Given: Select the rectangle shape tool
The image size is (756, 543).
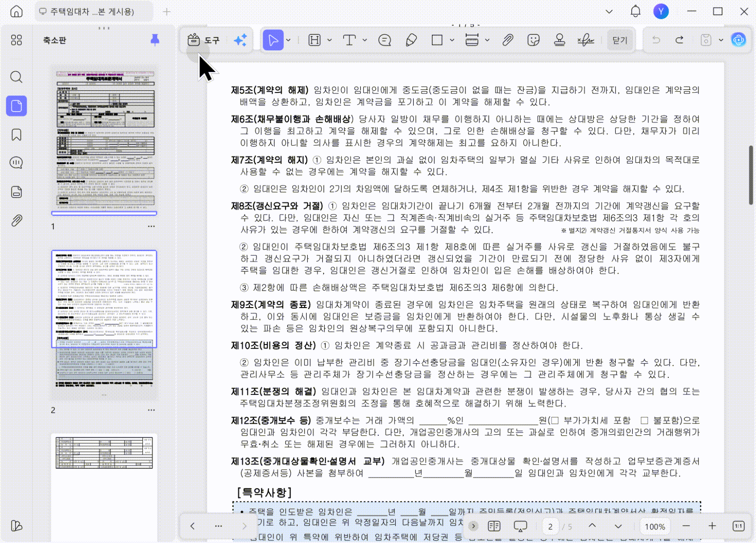Looking at the screenshot, I should coord(437,40).
